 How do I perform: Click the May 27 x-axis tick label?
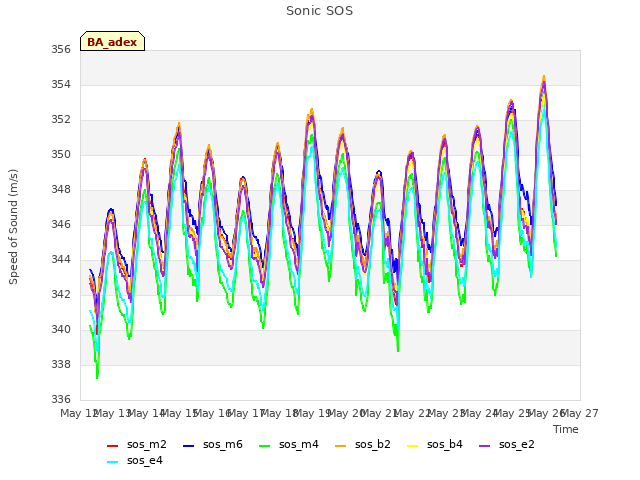(580, 413)
